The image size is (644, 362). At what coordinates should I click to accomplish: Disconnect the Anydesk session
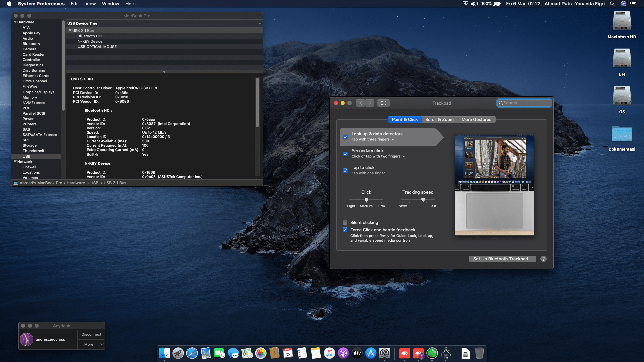click(x=91, y=334)
